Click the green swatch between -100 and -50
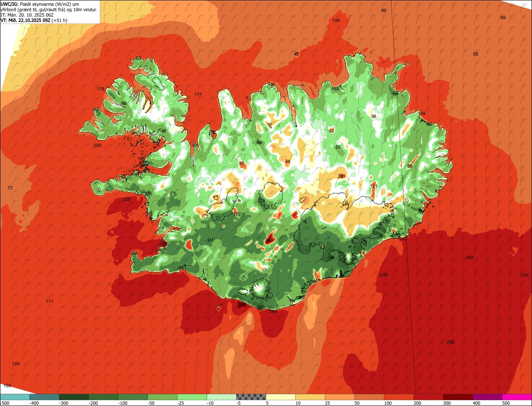This screenshot has width=532, height=406. click(133, 397)
